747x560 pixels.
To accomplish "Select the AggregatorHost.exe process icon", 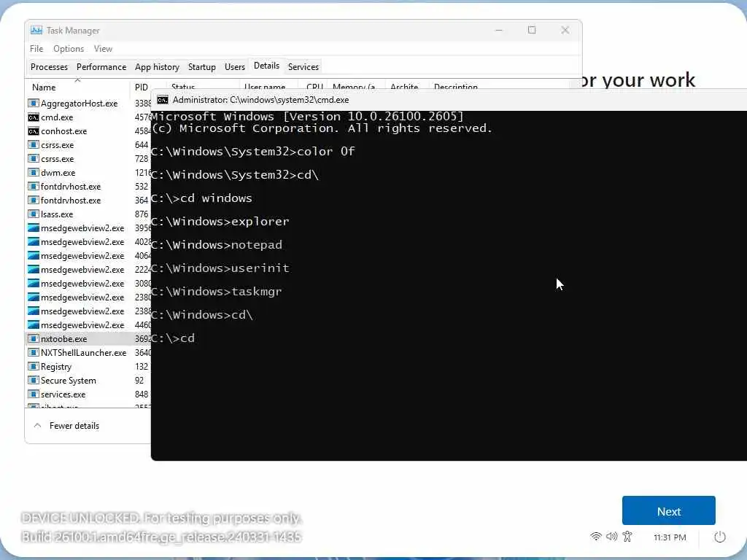I will click(34, 104).
